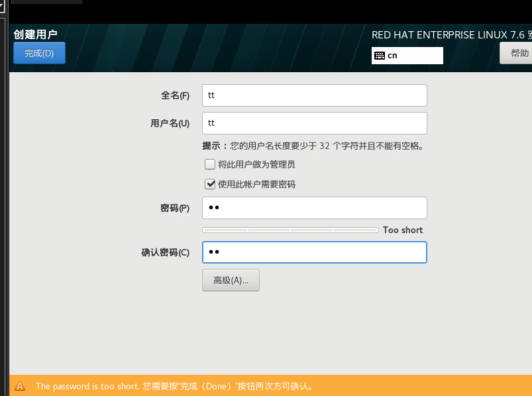This screenshot has width=532, height=396.
Task: Click the 确认密码 confirm password field
Action: point(314,252)
